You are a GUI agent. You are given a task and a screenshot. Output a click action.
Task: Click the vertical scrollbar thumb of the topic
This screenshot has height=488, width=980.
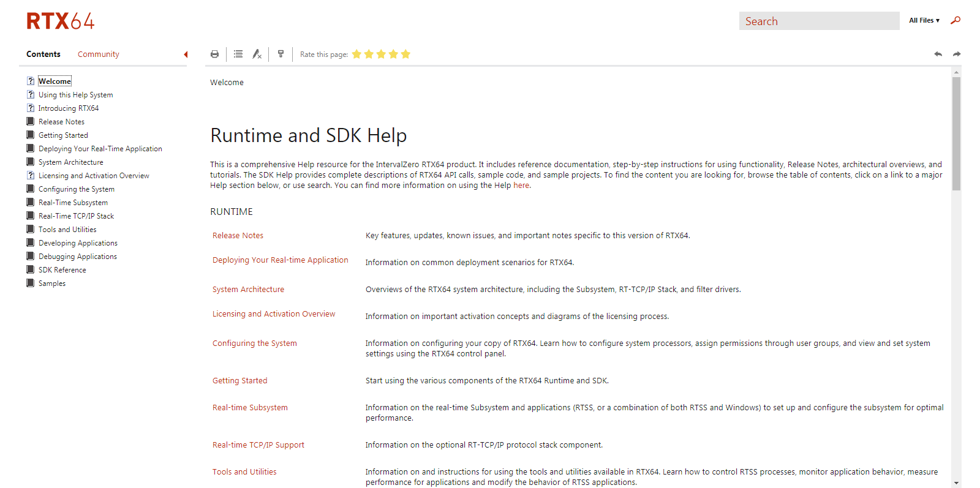pyautogui.click(x=956, y=133)
